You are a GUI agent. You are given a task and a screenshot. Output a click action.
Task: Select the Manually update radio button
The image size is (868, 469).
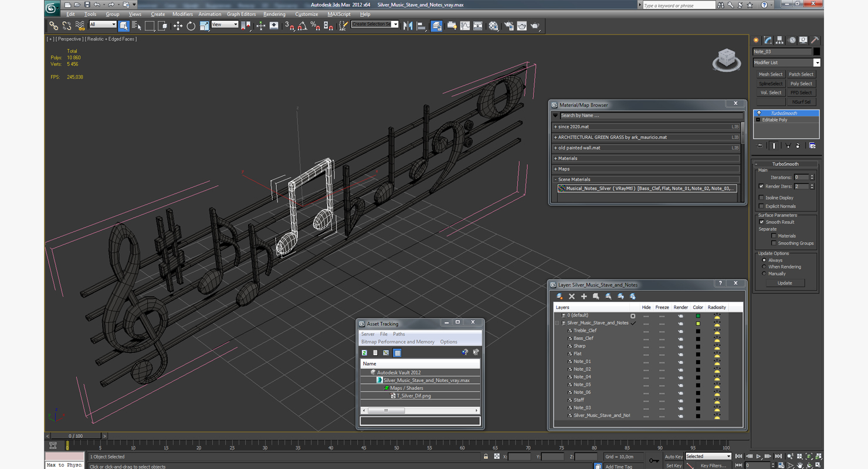click(x=764, y=274)
